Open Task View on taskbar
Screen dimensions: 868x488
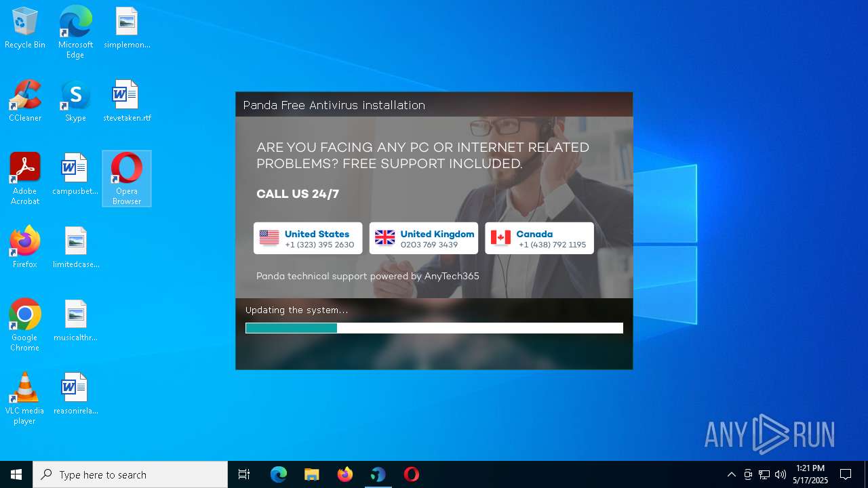244,474
